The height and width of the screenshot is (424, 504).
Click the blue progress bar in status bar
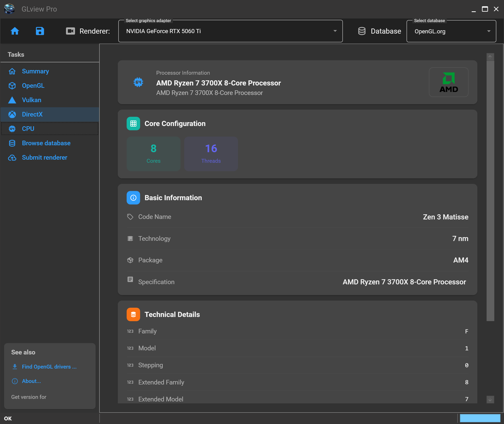(480, 418)
